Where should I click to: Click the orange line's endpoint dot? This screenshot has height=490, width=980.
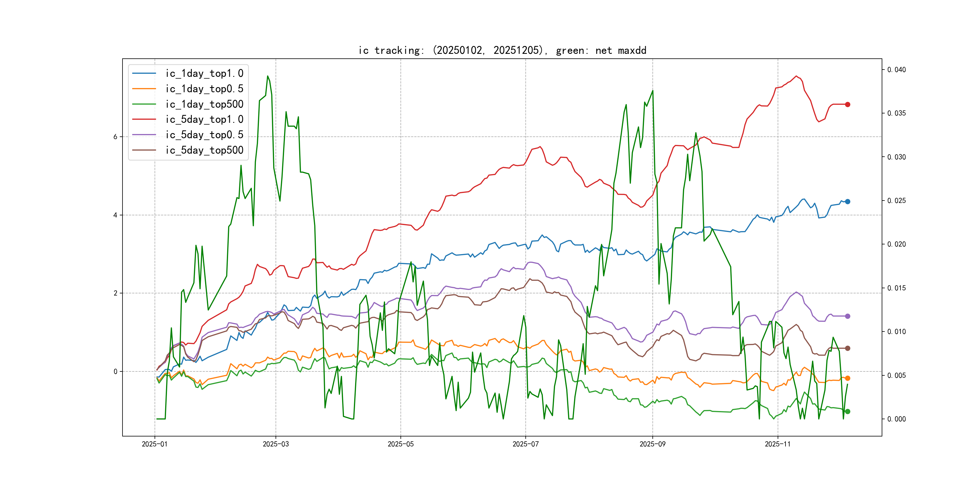[847, 378]
